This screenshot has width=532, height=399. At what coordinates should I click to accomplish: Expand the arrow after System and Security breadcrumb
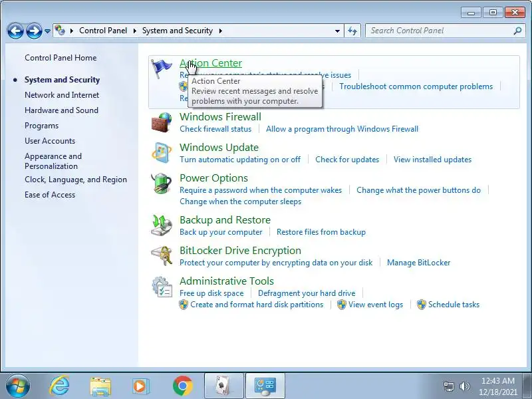(x=221, y=31)
